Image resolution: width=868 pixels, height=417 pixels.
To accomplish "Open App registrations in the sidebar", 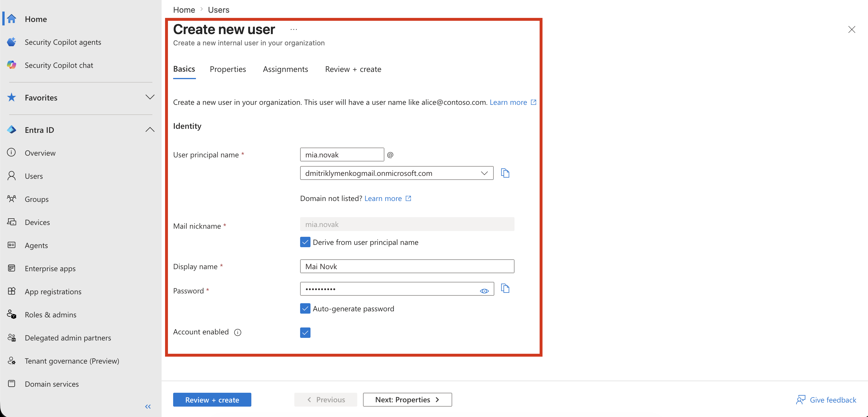I will pyautogui.click(x=53, y=292).
